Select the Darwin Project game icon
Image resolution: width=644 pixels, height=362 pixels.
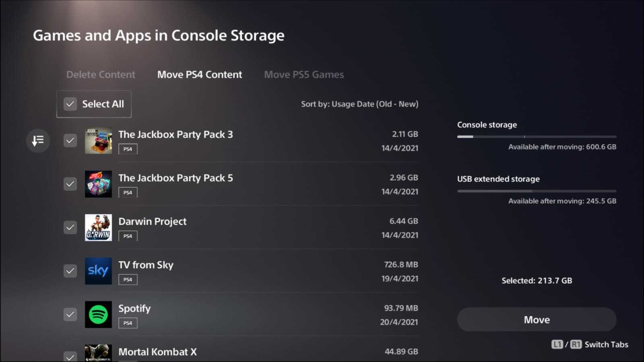pyautogui.click(x=98, y=228)
